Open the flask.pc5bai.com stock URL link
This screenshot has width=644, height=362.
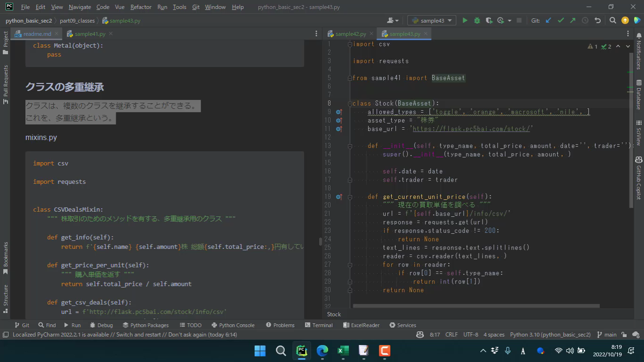(472, 129)
